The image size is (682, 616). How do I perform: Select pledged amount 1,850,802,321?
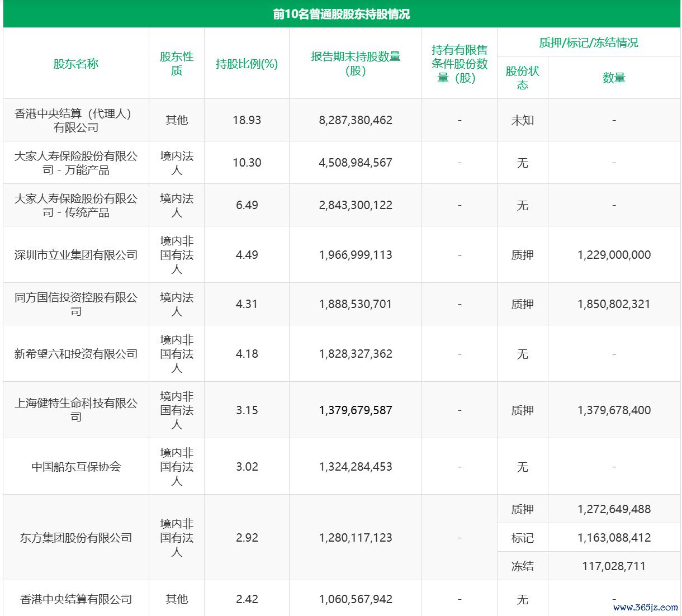614,304
